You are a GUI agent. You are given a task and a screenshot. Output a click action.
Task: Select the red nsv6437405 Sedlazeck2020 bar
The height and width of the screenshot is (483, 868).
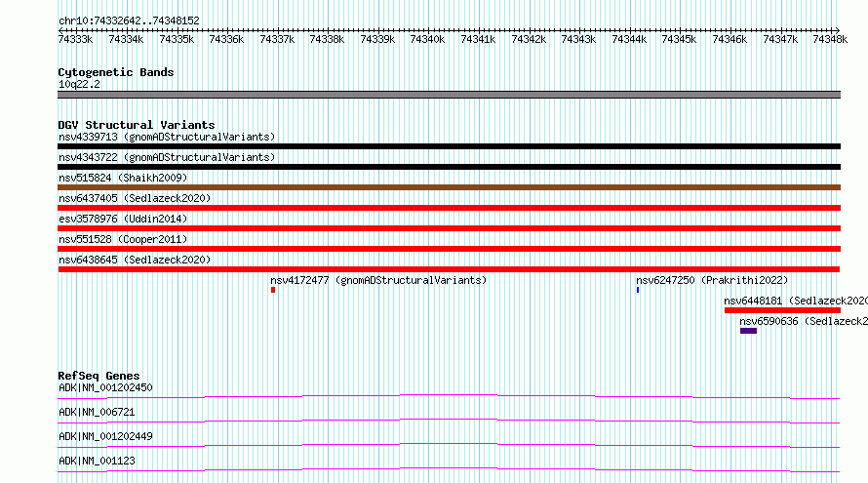[449, 208]
